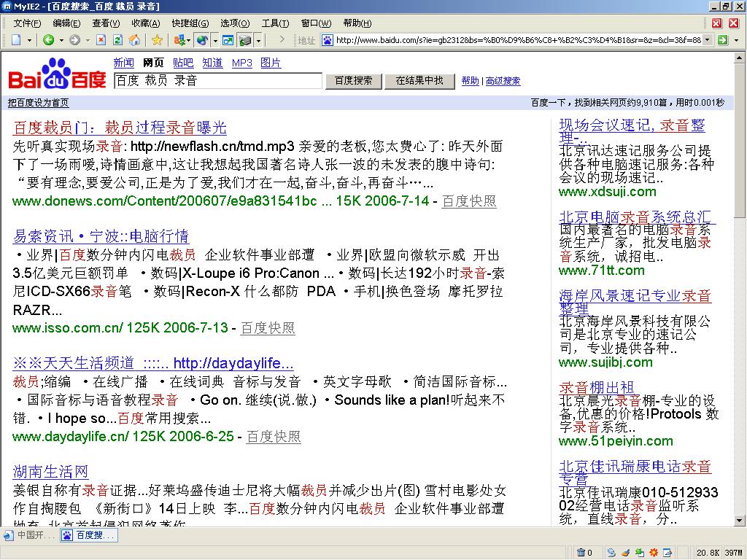Click the Baidu paw icon in address bar

coord(328,40)
